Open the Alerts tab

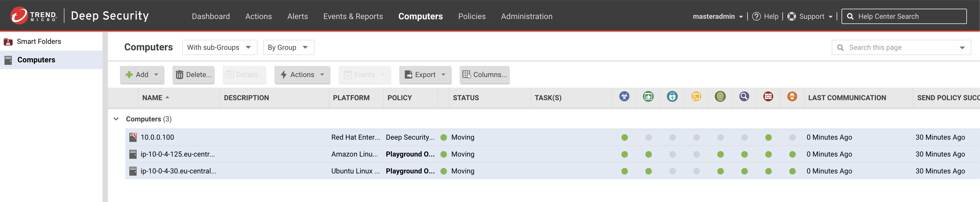tap(298, 16)
